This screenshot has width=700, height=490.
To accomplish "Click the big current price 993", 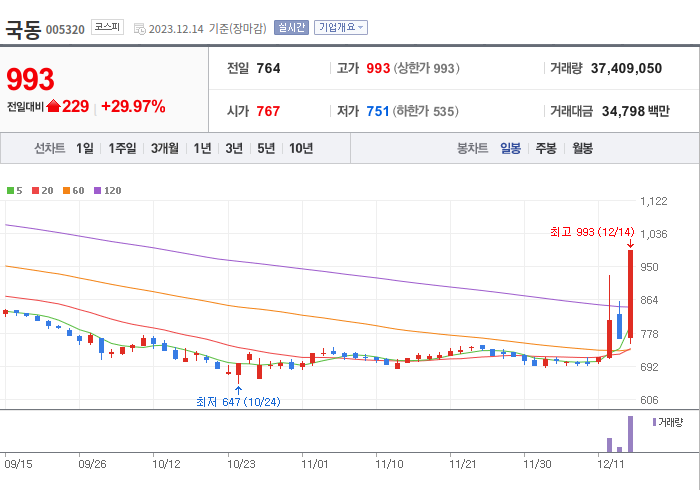I will click(30, 79).
